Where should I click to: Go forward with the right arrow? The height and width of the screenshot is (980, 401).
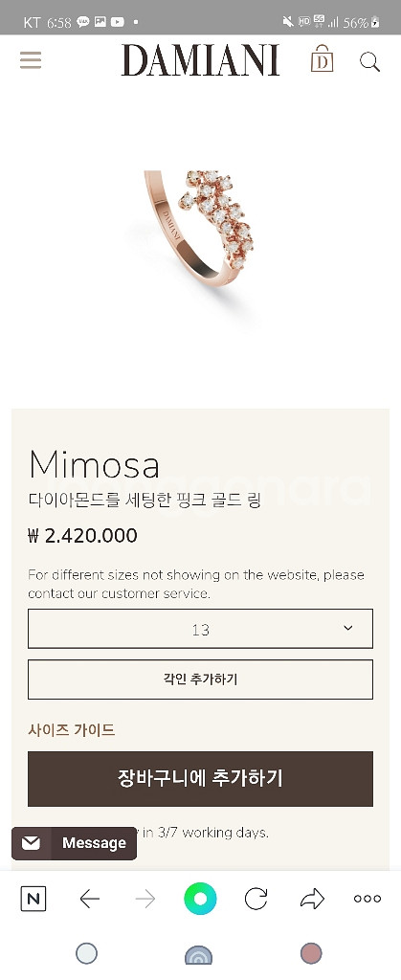[x=145, y=899]
